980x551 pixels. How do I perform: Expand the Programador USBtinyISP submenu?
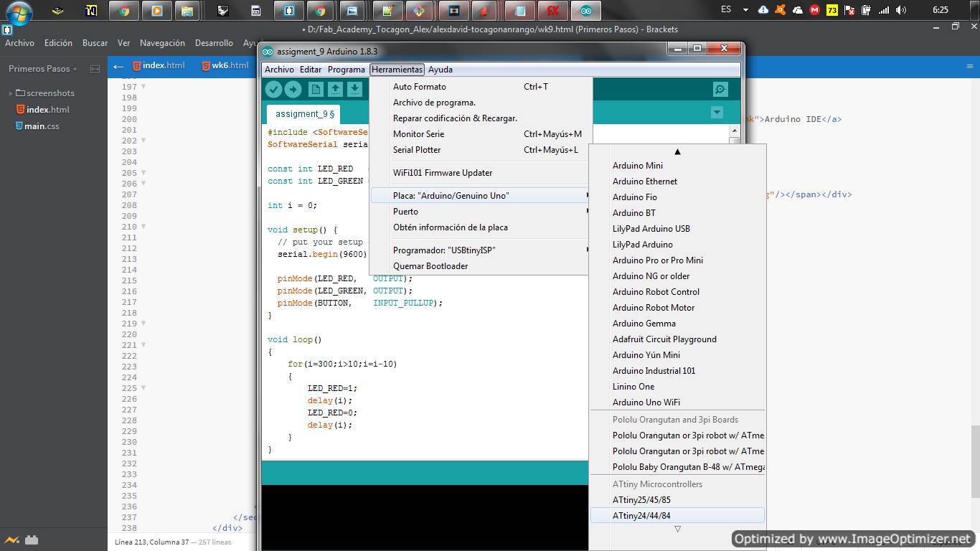(481, 250)
